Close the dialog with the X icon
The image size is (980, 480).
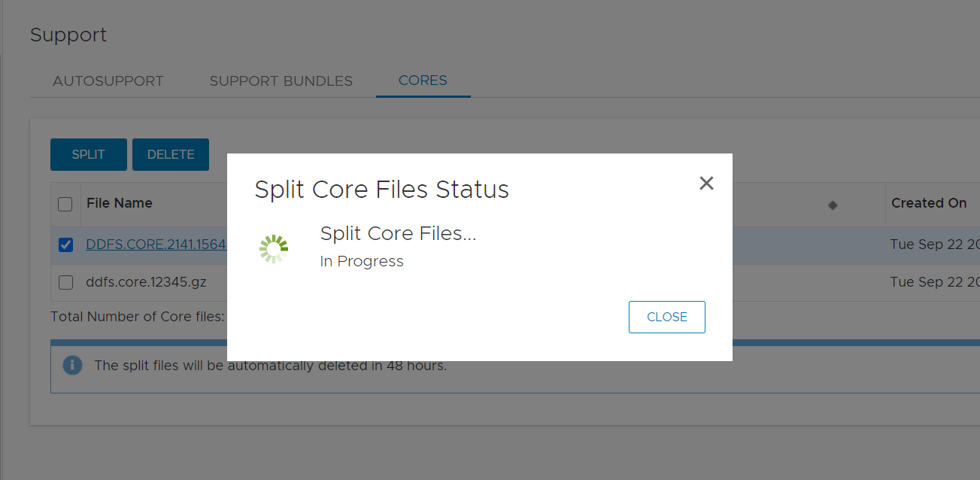(x=706, y=183)
